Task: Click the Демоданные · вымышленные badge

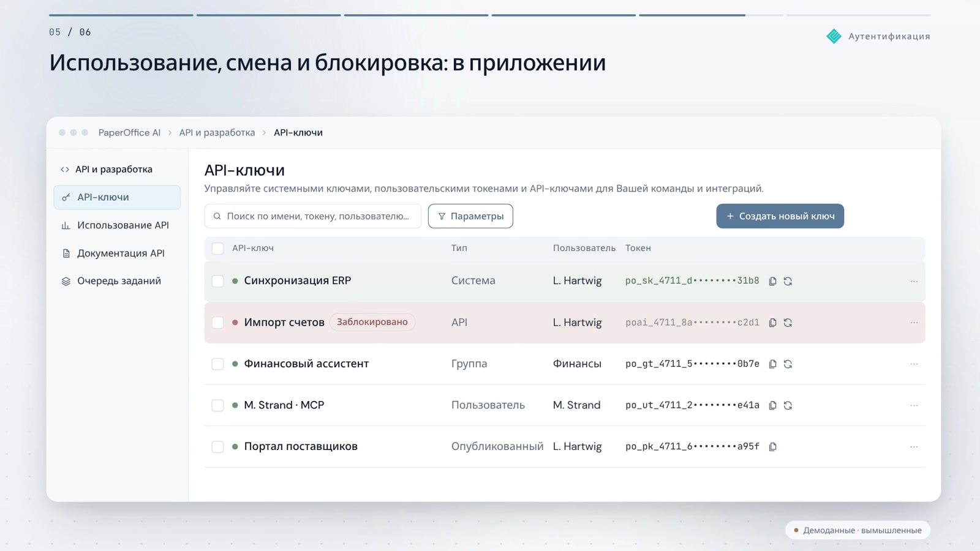Action: (x=858, y=530)
